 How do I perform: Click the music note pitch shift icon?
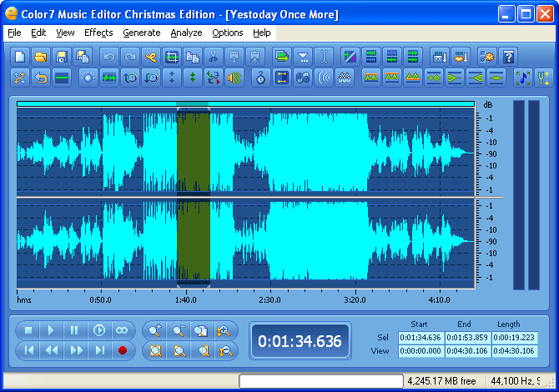(523, 78)
